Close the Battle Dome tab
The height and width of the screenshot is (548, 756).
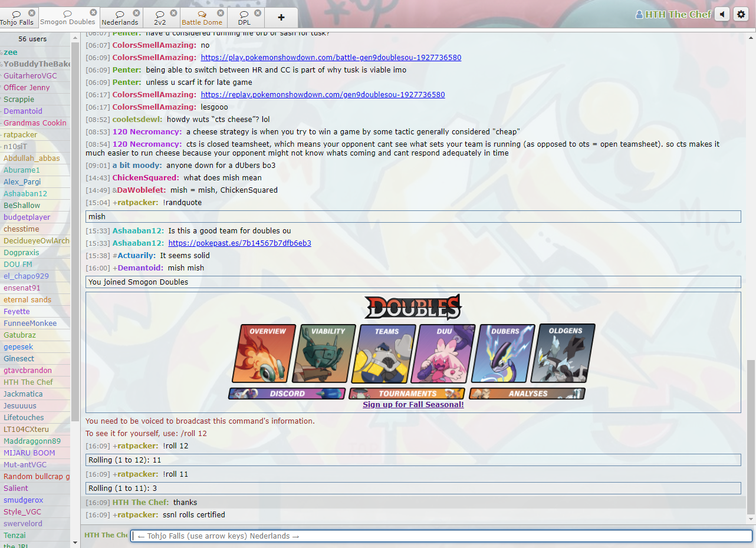click(x=221, y=12)
